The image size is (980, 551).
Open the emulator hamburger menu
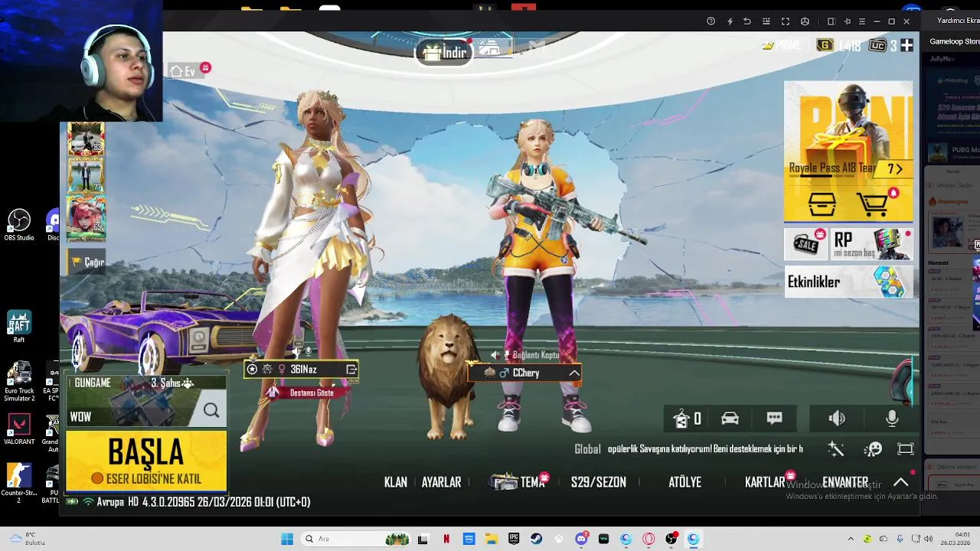[x=862, y=21]
